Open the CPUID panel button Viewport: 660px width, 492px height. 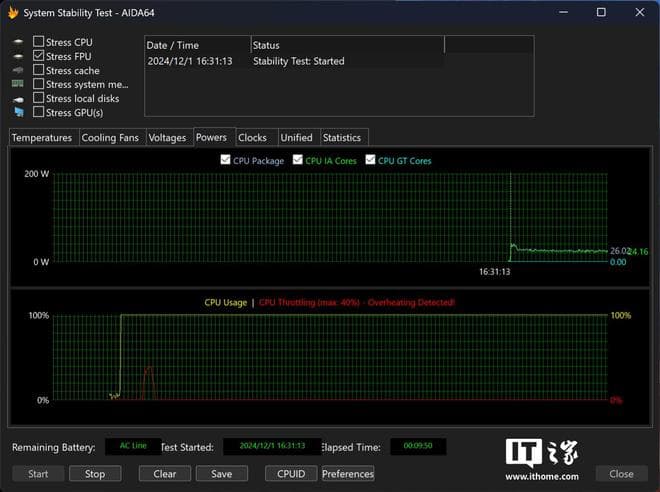click(291, 474)
